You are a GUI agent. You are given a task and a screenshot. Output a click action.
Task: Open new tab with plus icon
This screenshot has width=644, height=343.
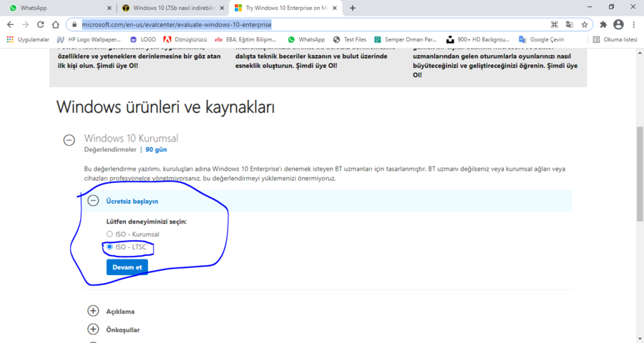pyautogui.click(x=353, y=8)
